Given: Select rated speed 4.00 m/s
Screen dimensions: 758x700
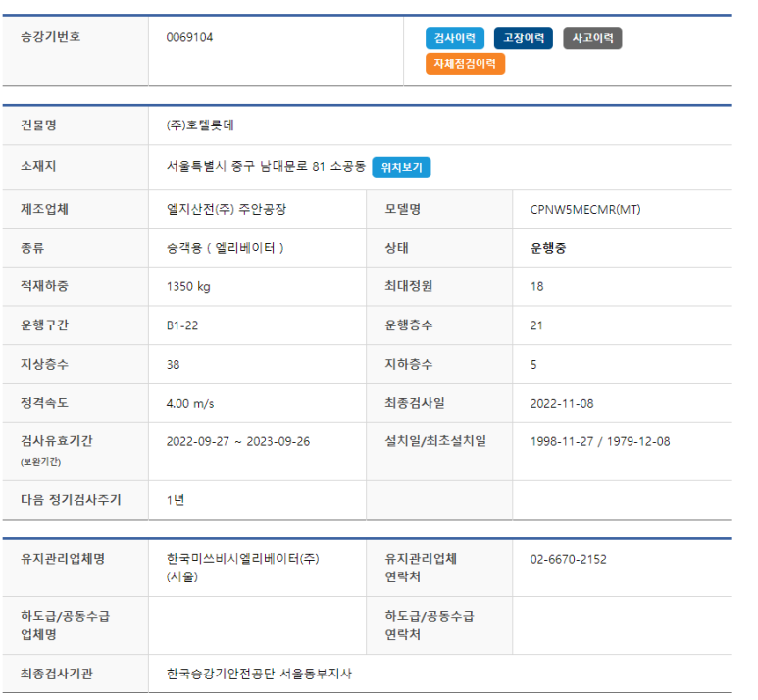Looking at the screenshot, I should (x=190, y=404).
